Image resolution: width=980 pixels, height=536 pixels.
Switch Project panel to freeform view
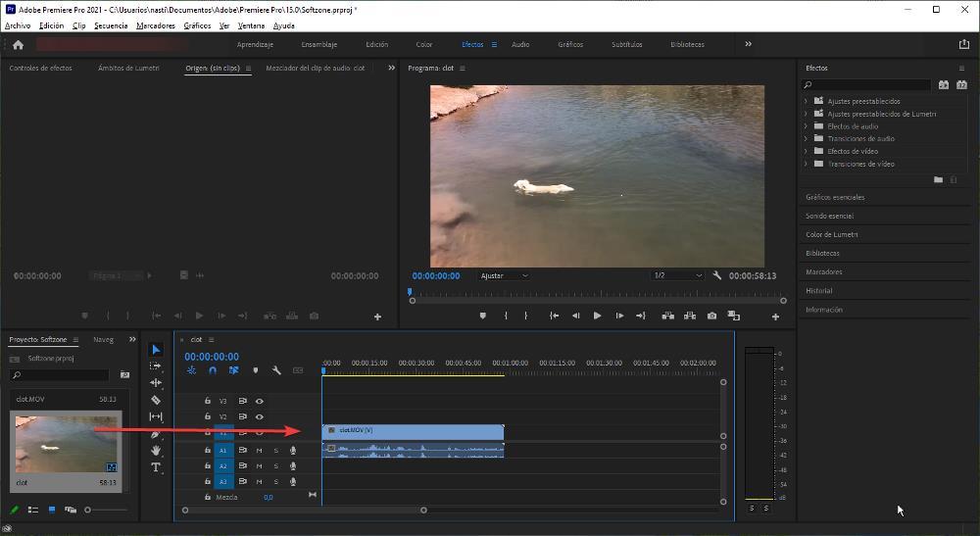pyautogui.click(x=71, y=510)
